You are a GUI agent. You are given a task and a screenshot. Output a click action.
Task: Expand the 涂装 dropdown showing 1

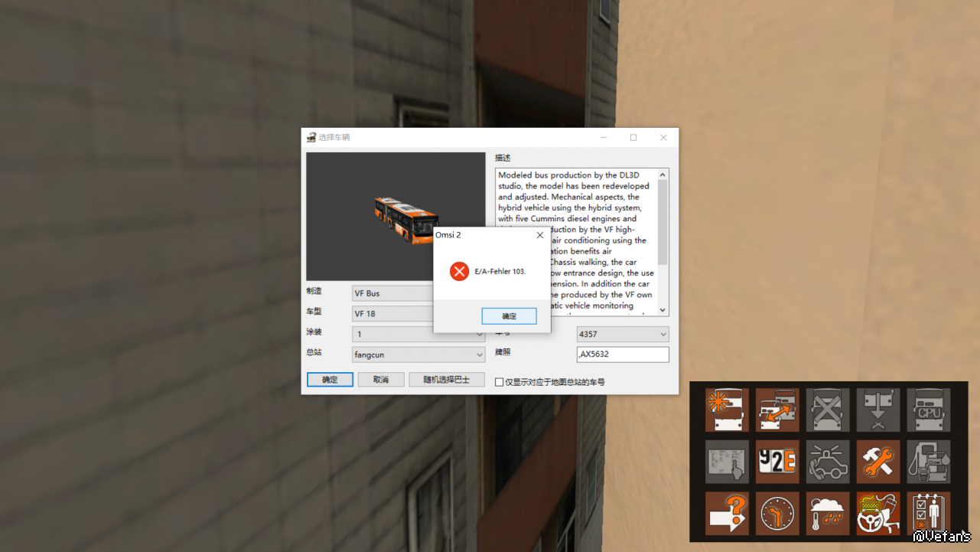(480, 335)
